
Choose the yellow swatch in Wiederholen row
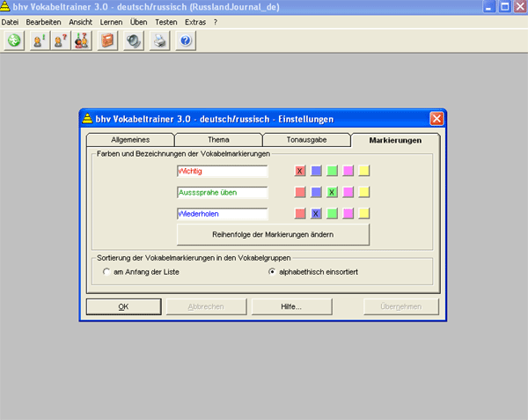coord(364,213)
